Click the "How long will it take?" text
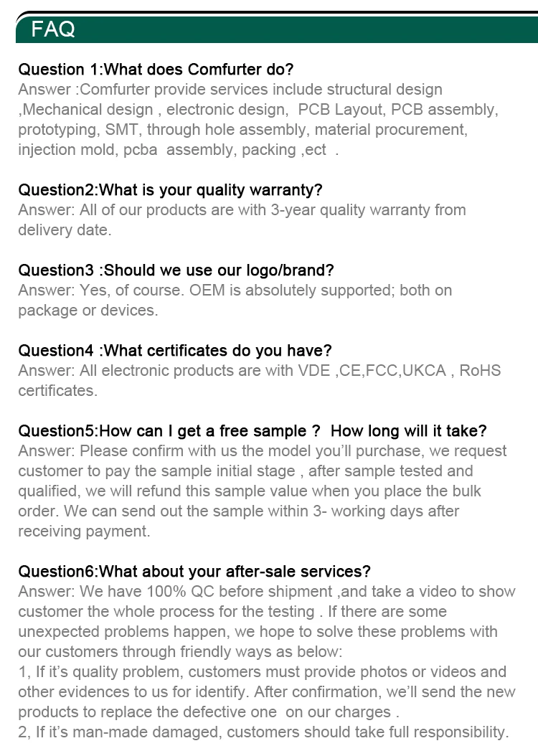The image size is (538, 756). click(409, 431)
